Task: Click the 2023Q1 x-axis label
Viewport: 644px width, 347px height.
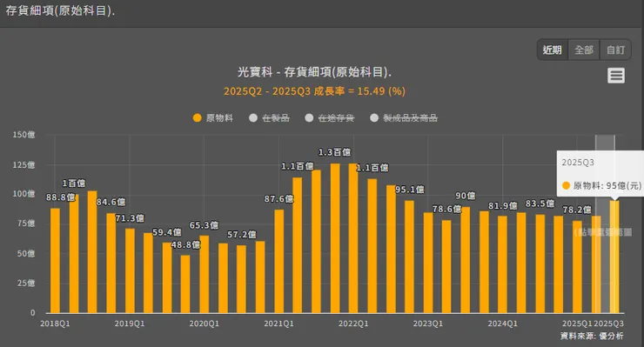Action: click(x=428, y=324)
